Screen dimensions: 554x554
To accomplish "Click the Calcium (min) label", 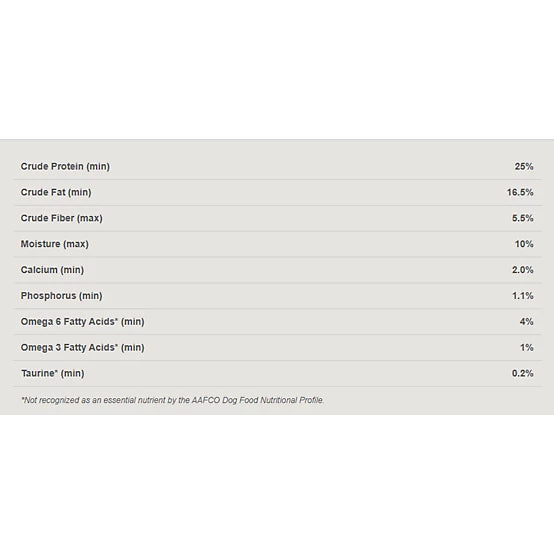I will pyautogui.click(x=52, y=270).
